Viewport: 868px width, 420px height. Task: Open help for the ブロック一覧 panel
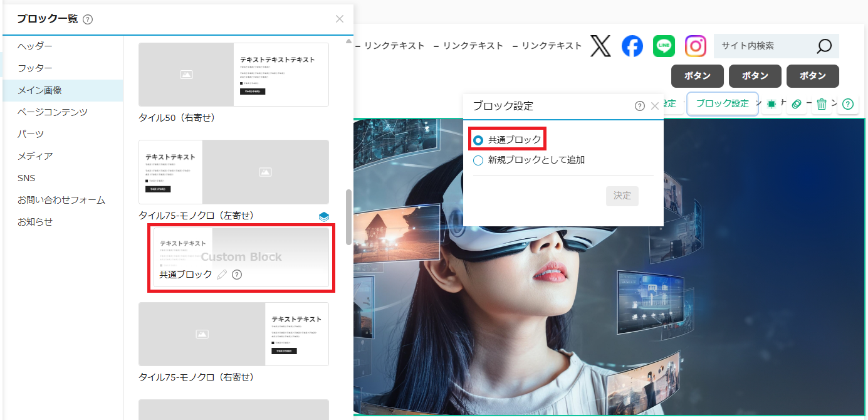click(88, 19)
